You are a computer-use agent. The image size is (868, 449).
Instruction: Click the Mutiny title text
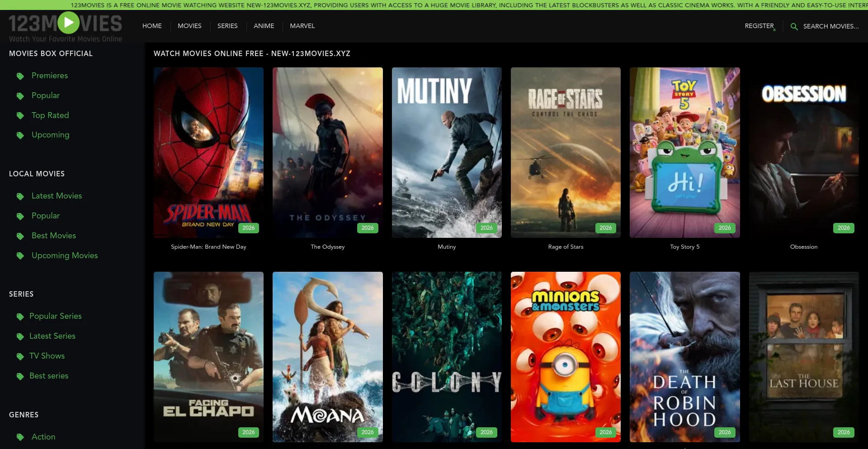(447, 247)
